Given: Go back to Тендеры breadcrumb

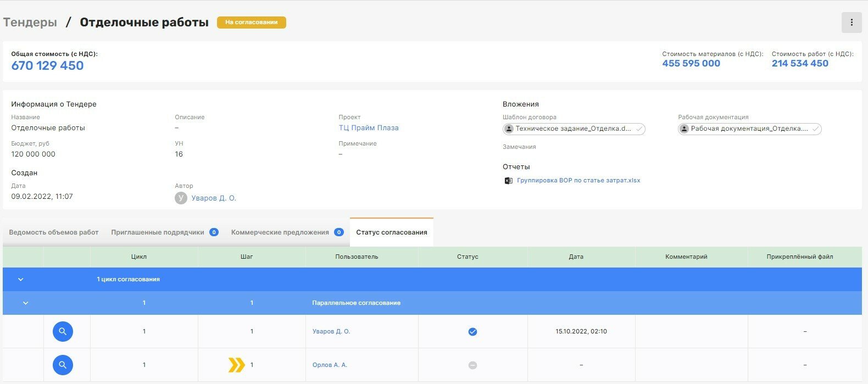Looking at the screenshot, I should 30,23.
